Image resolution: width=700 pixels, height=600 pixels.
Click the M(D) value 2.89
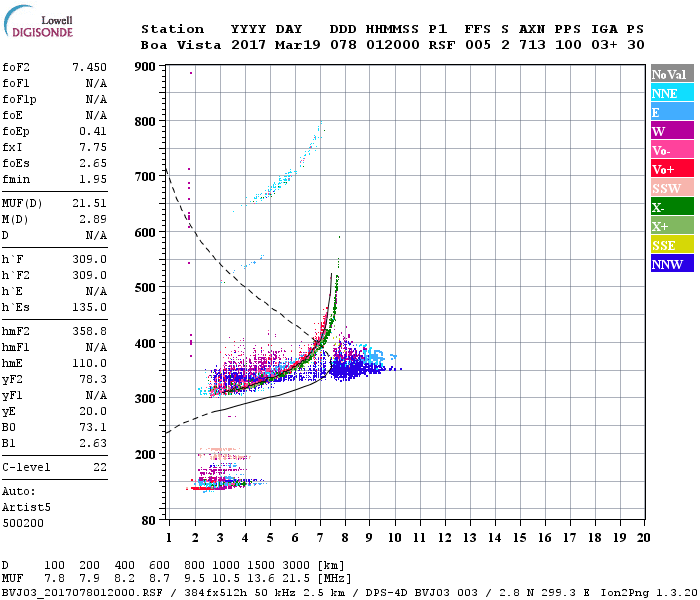pos(93,220)
